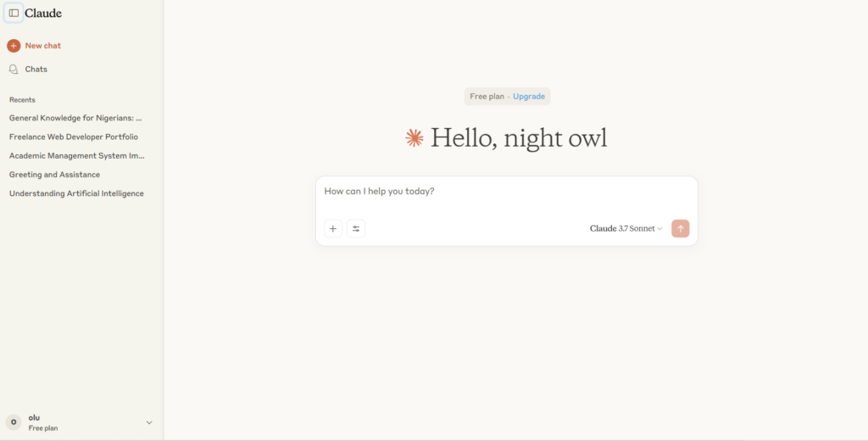
Task: Click the Free plan label in top badge
Action: pos(487,97)
